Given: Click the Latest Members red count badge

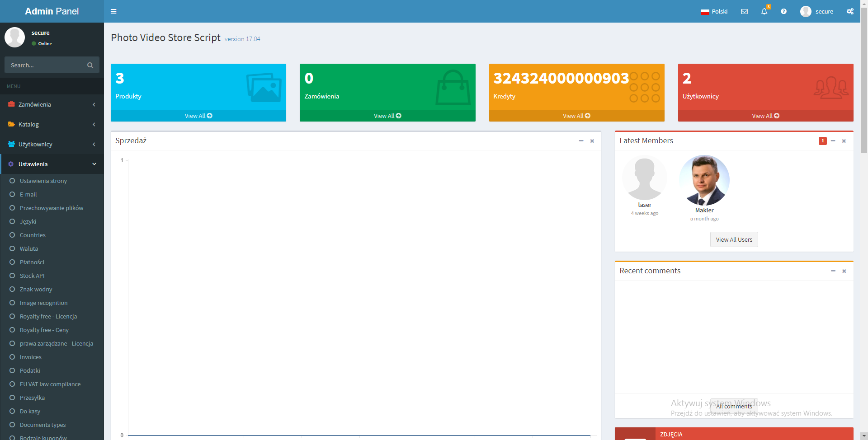Looking at the screenshot, I should tap(822, 141).
